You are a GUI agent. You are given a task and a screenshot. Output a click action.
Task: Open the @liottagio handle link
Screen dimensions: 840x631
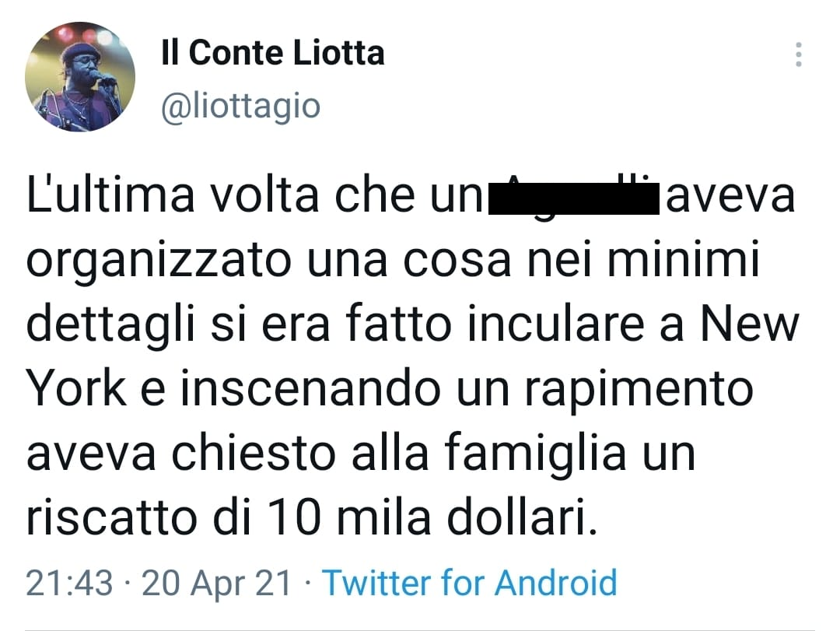click(x=240, y=106)
